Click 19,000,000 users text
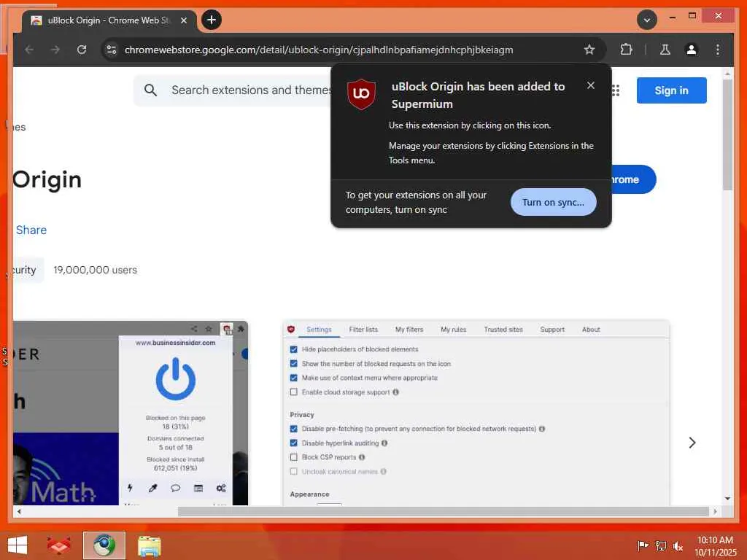Screen dimensions: 747x560 point(96,270)
